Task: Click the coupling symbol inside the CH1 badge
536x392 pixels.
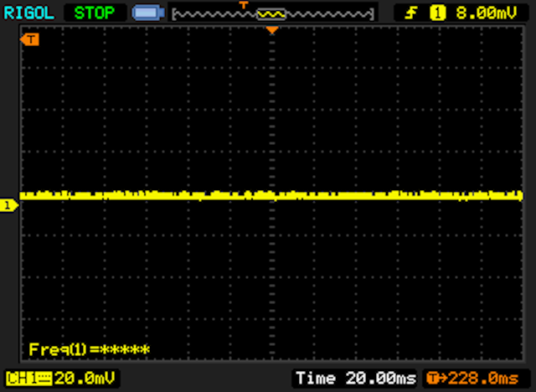Action: (43, 379)
